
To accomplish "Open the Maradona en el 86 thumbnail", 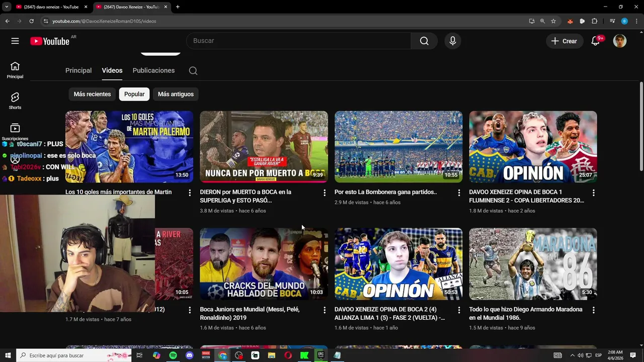I will pyautogui.click(x=533, y=264).
